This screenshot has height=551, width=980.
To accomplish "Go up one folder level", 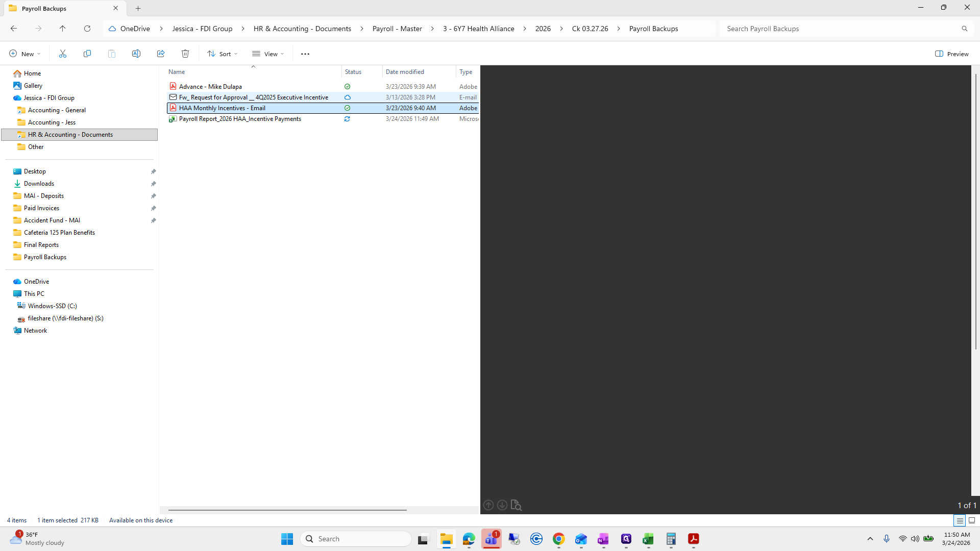I will tap(63, 29).
